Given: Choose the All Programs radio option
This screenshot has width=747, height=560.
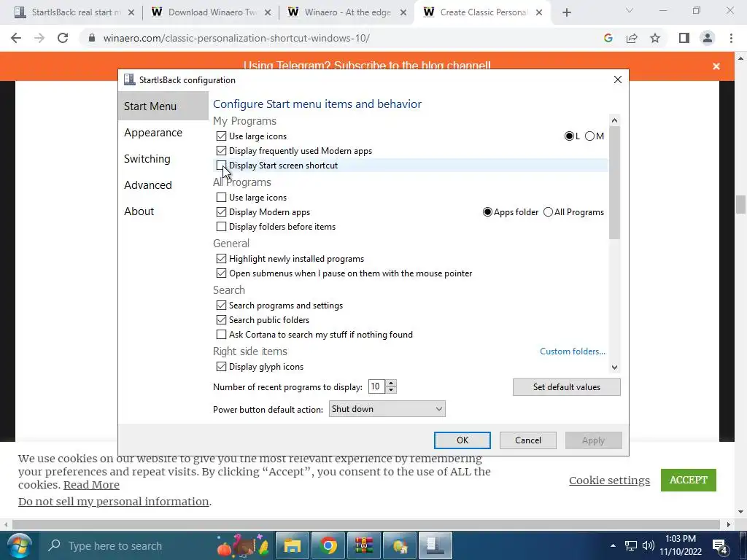Looking at the screenshot, I should click(x=549, y=212).
